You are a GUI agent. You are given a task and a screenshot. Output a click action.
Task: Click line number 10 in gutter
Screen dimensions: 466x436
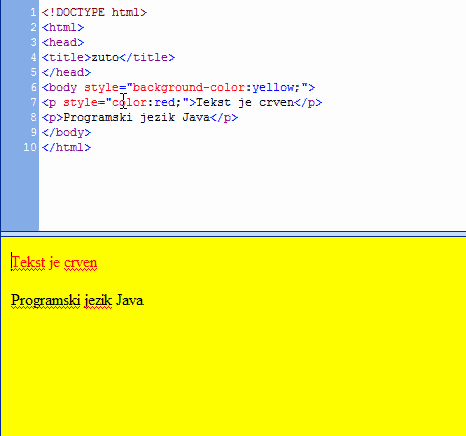(x=30, y=147)
